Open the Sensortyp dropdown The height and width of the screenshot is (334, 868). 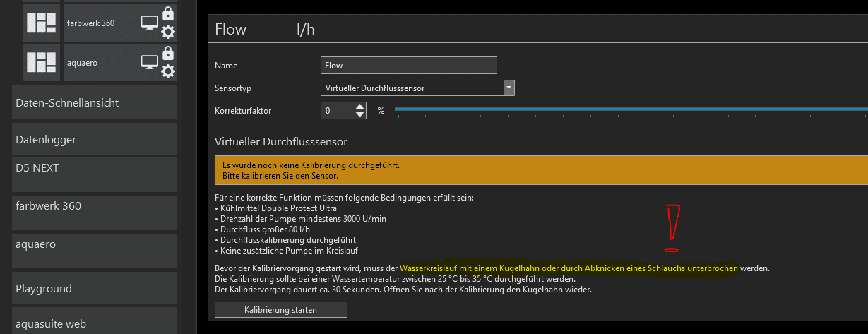[509, 88]
